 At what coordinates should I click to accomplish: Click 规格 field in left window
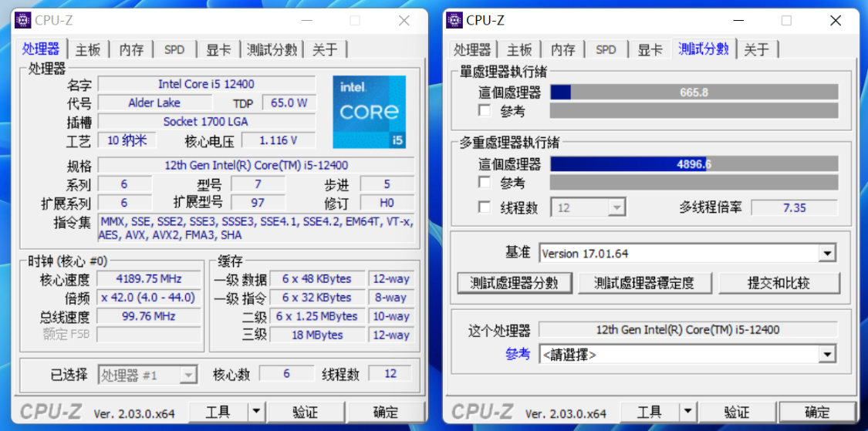[255, 165]
